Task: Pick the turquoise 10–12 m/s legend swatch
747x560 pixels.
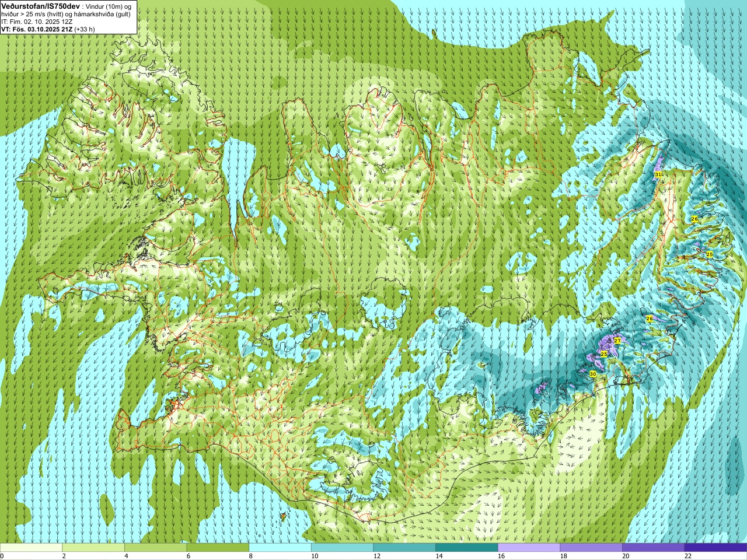Action: [x=342, y=548]
